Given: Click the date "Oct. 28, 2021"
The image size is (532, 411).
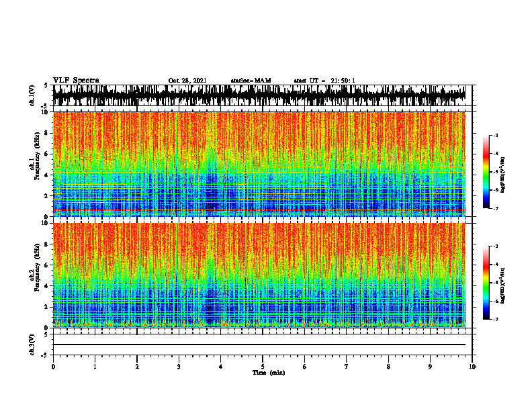Looking at the screenshot, I should pos(187,81).
